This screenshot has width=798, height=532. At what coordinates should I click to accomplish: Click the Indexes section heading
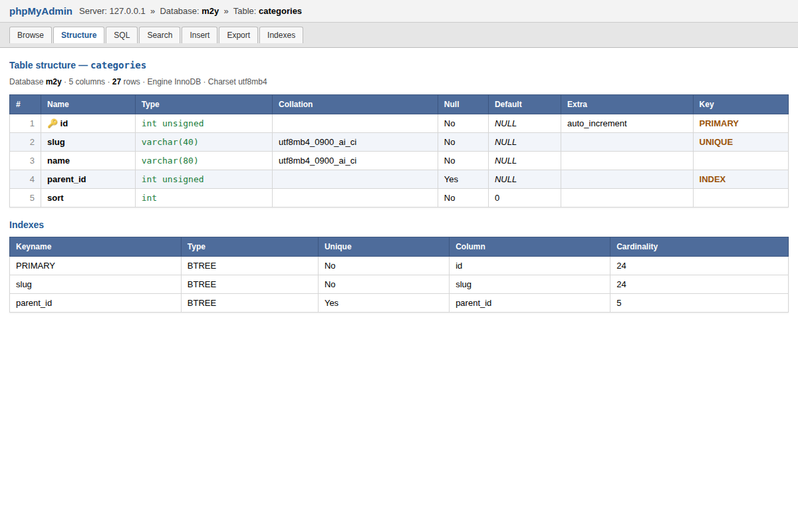(x=27, y=225)
